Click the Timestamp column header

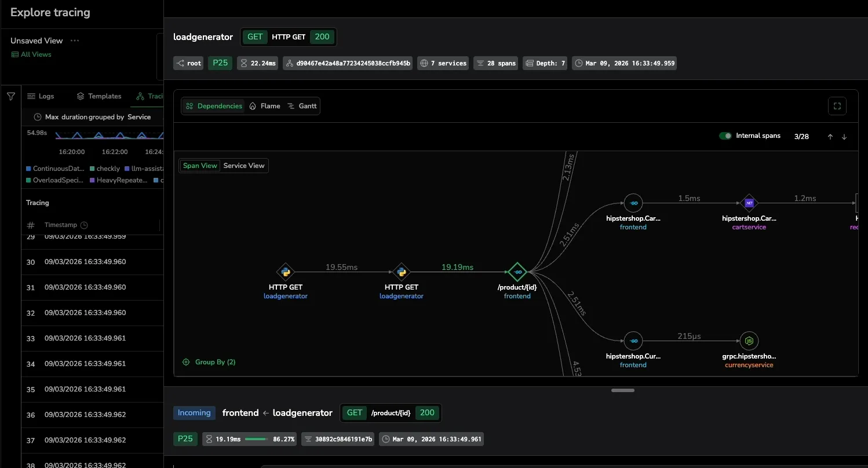(x=60, y=225)
